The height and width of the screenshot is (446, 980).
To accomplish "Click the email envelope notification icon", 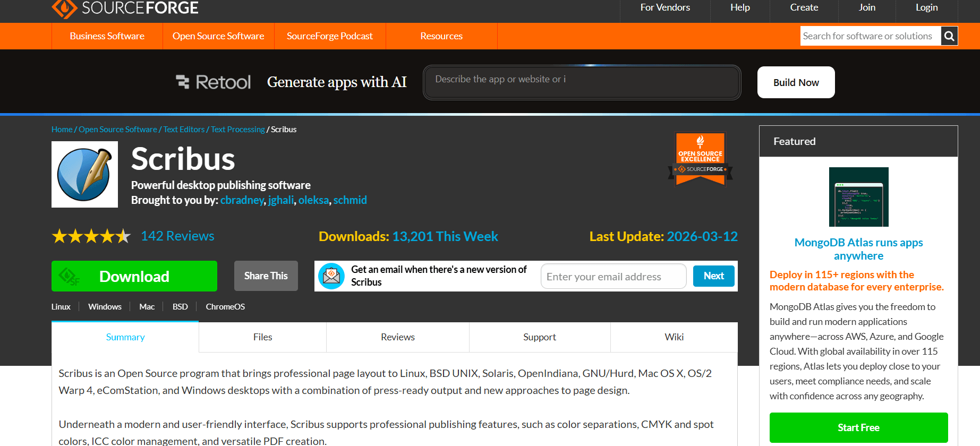I will coord(331,276).
